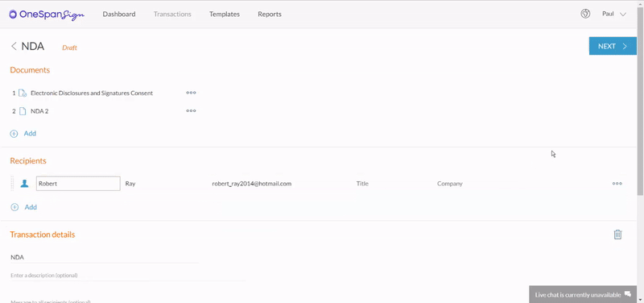The image size is (644, 303).
Task: Click the recipient Company field
Action: [x=450, y=184]
